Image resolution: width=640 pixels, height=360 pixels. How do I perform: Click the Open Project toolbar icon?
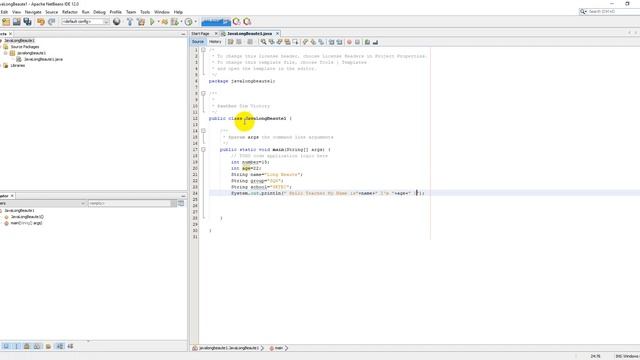(x=17, y=22)
